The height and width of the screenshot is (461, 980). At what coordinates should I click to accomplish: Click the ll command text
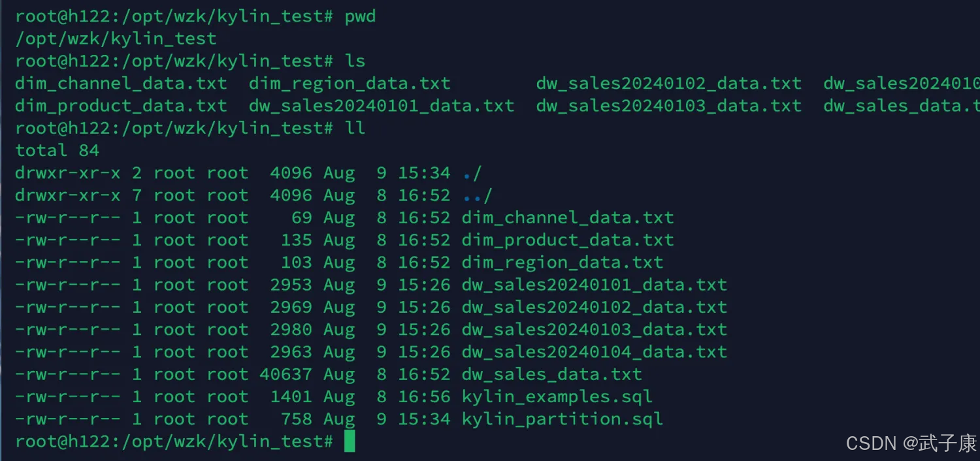[355, 128]
